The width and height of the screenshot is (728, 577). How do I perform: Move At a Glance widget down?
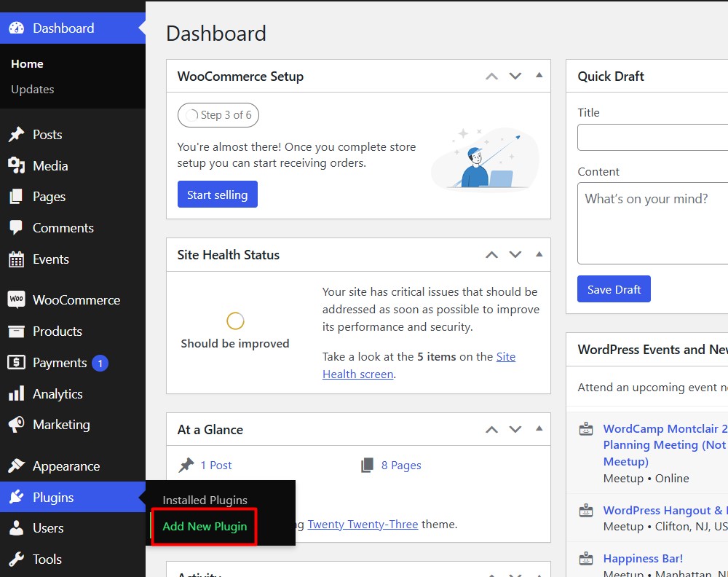[x=515, y=429]
